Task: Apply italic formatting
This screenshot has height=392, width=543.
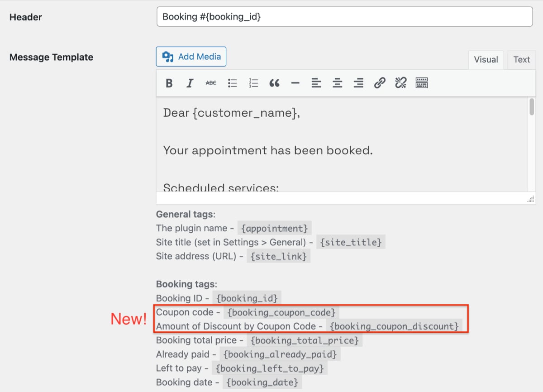Action: (190, 83)
